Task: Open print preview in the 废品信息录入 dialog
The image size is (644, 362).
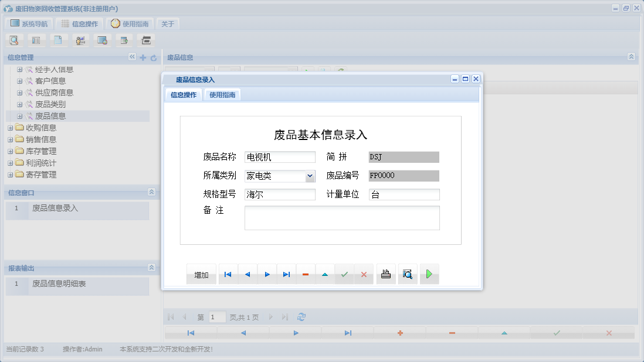Action: (408, 274)
